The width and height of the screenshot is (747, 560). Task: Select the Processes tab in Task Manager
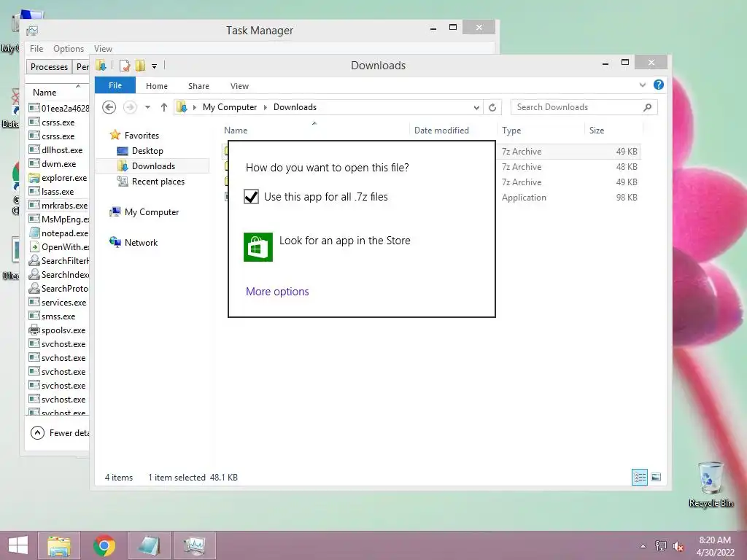click(x=49, y=66)
